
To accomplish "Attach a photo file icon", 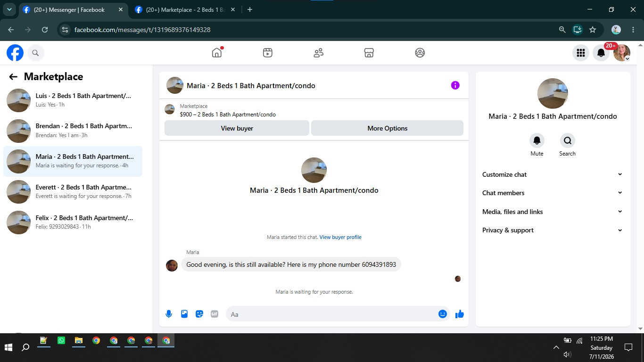I will [184, 314].
